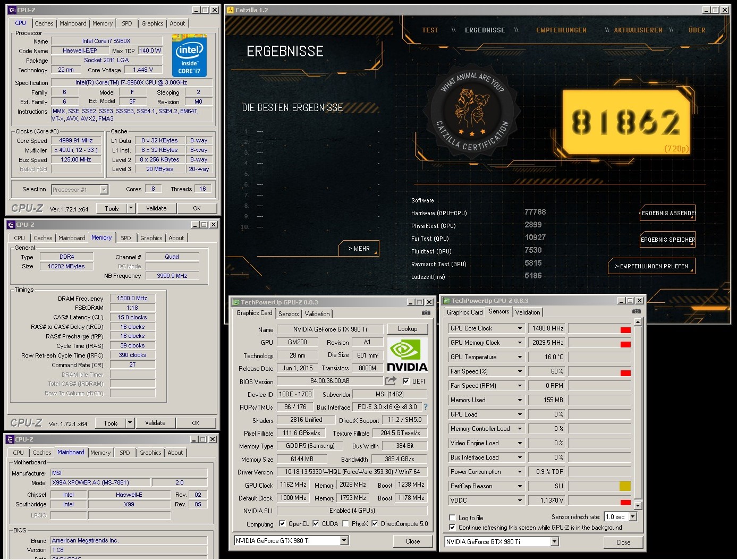Viewport: 737px width, 560px height.
Task: Open the Tools dropdown arrow in CPU-Z CPU window
Action: click(x=131, y=208)
